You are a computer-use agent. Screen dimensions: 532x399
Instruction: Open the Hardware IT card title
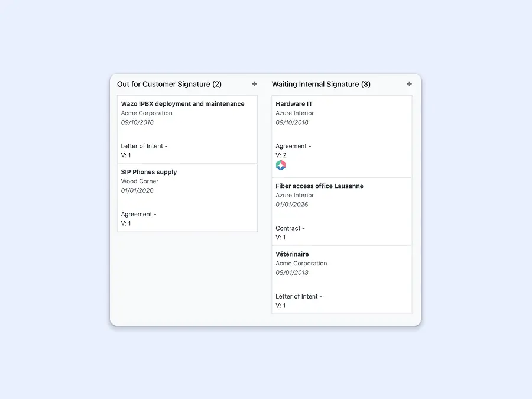(294, 104)
